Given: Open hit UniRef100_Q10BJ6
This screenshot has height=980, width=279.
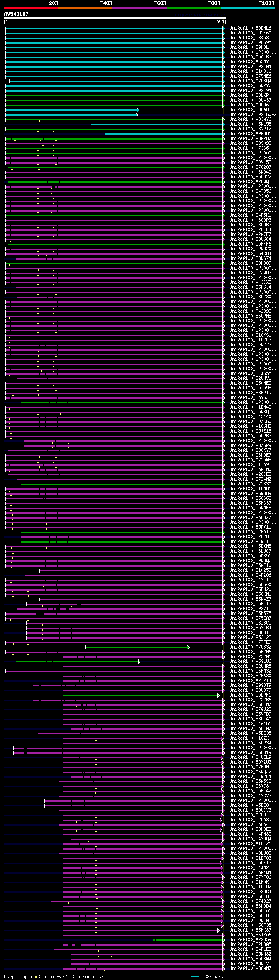Looking at the screenshot, I should pos(250,71).
